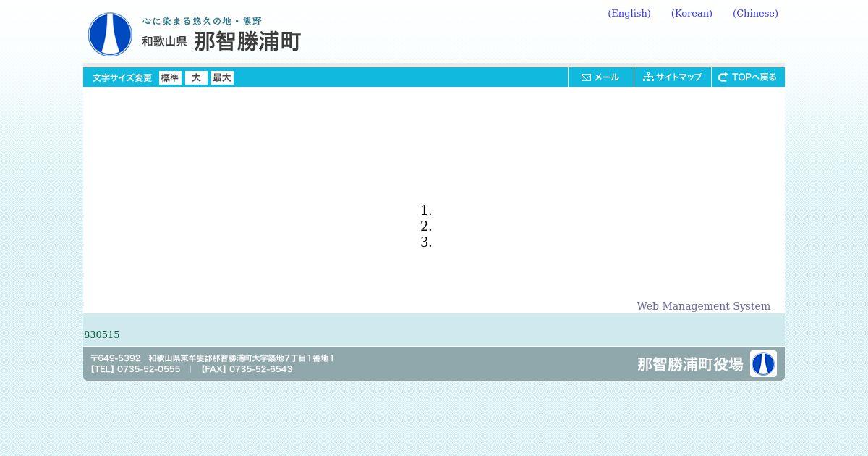This screenshot has height=456, width=868.
Task: Switch language to Chinese
Action: [x=755, y=14]
